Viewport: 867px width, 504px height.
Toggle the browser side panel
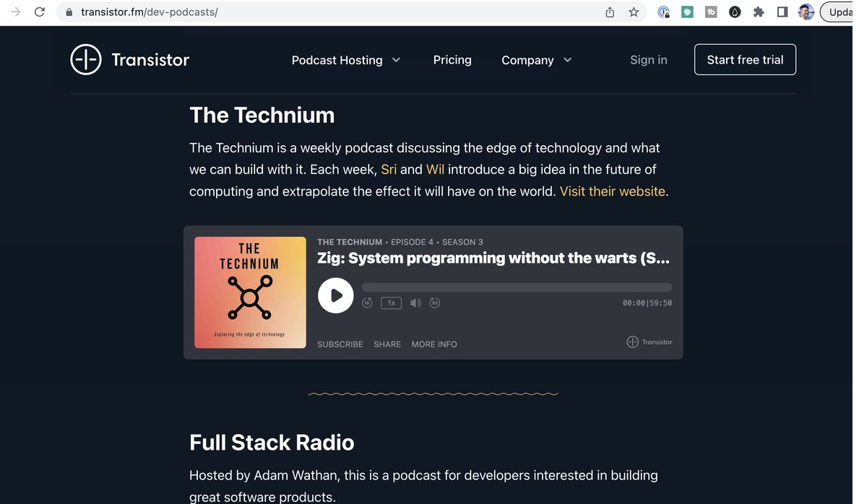coord(782,12)
